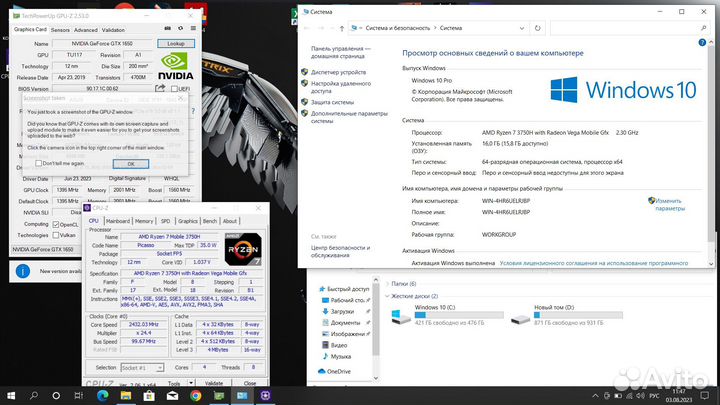Switch to the Advanced tab in GPU-Z
The image size is (720, 405).
pyautogui.click(x=85, y=30)
